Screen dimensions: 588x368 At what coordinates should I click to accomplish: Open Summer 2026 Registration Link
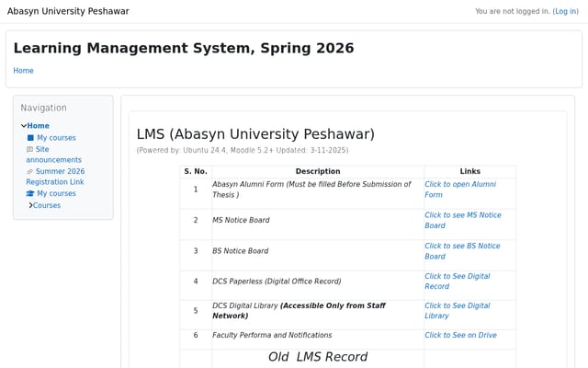tap(55, 177)
